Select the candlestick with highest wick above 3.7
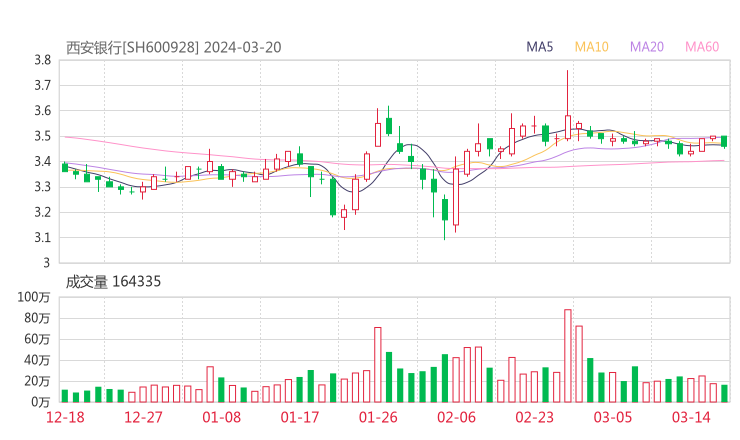 pos(568,106)
